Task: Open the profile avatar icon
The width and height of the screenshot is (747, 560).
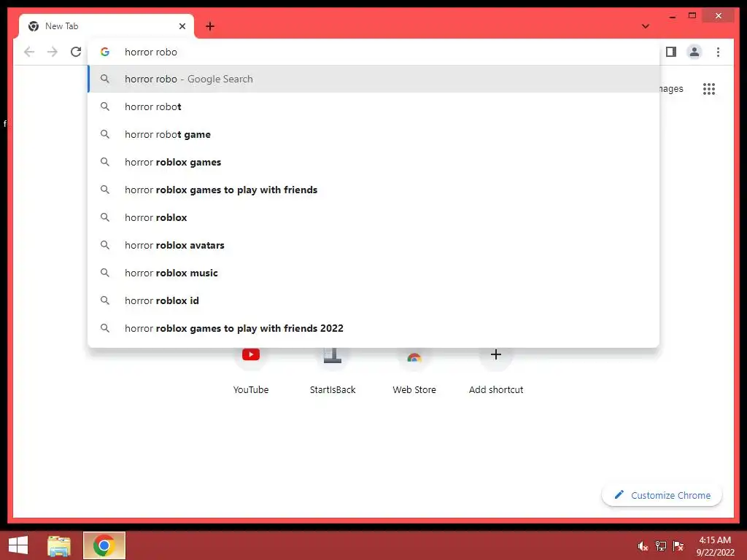Action: [694, 52]
